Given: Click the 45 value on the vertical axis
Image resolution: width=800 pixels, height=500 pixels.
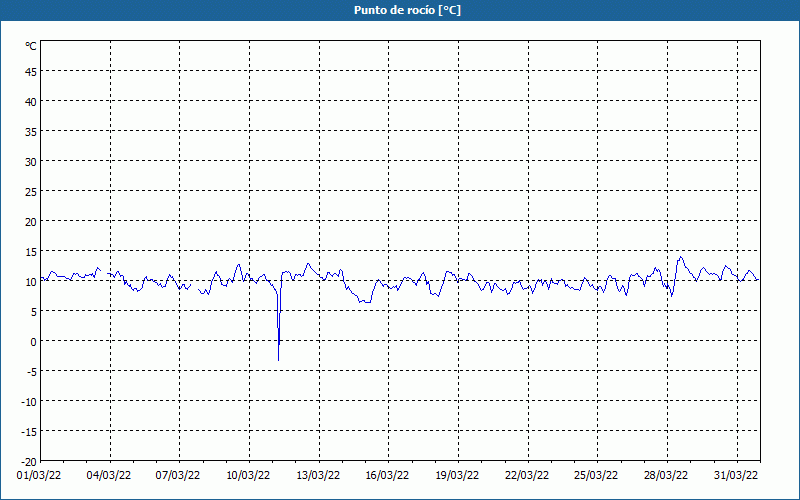Looking at the screenshot, I should point(31,72).
